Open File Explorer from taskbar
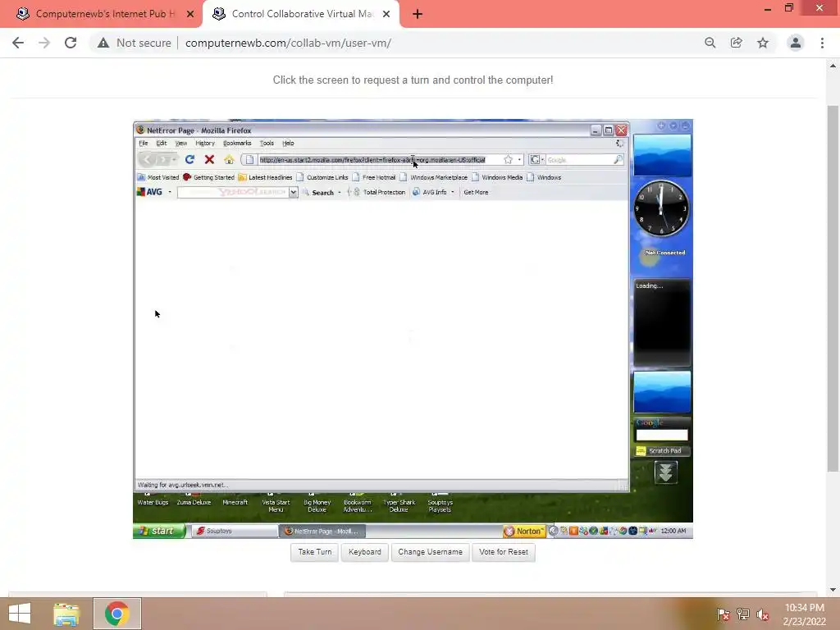 [66, 614]
